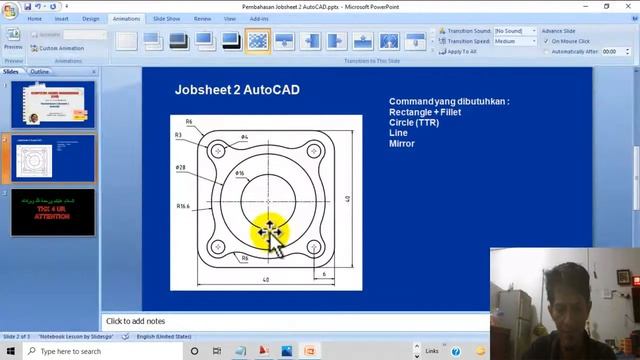Screen dimensions: 640x360
Task: Open the Add-Ins ribbon tab
Action: (x=259, y=19)
